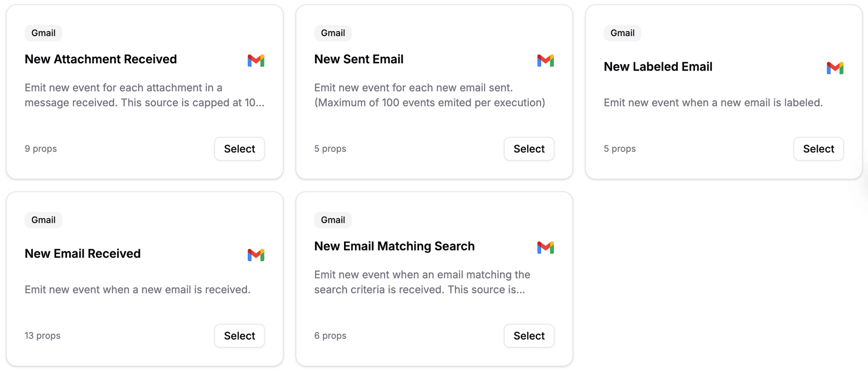The width and height of the screenshot is (868, 373).
Task: Open the New Email Matching Search title
Action: pyautogui.click(x=394, y=246)
